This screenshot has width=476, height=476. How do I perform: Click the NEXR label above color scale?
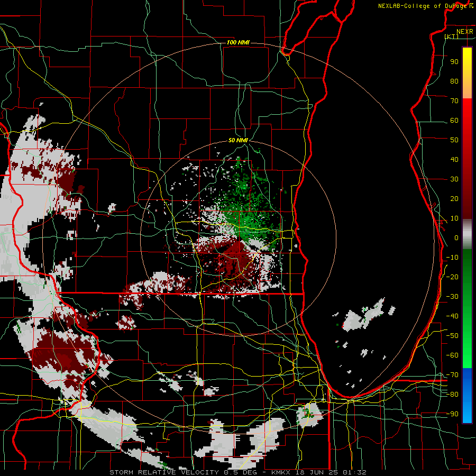(x=465, y=32)
